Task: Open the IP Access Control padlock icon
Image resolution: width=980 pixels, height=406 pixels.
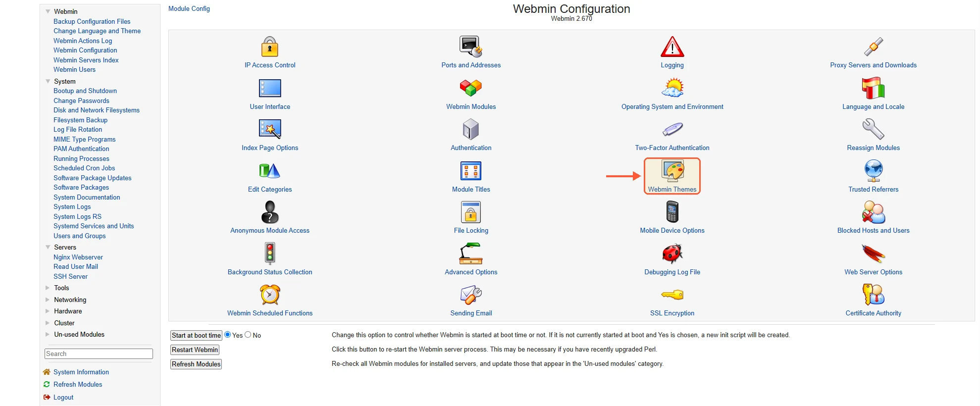Action: [x=270, y=47]
